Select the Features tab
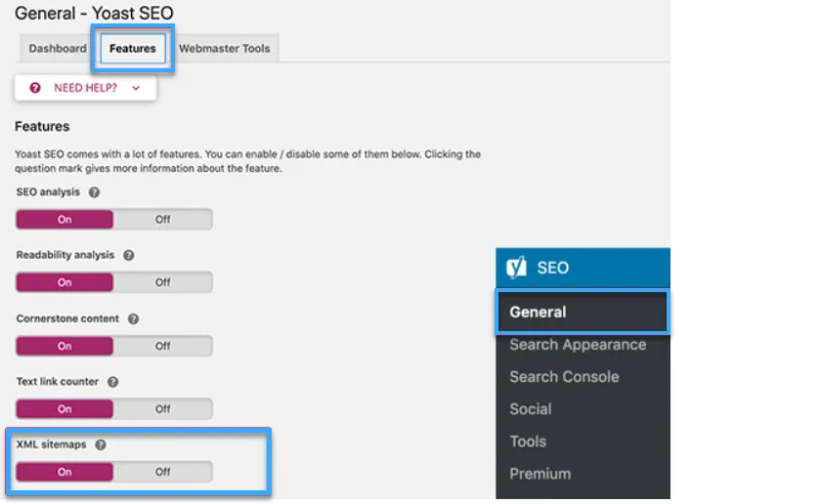This screenshot has width=821, height=504. coord(133,48)
